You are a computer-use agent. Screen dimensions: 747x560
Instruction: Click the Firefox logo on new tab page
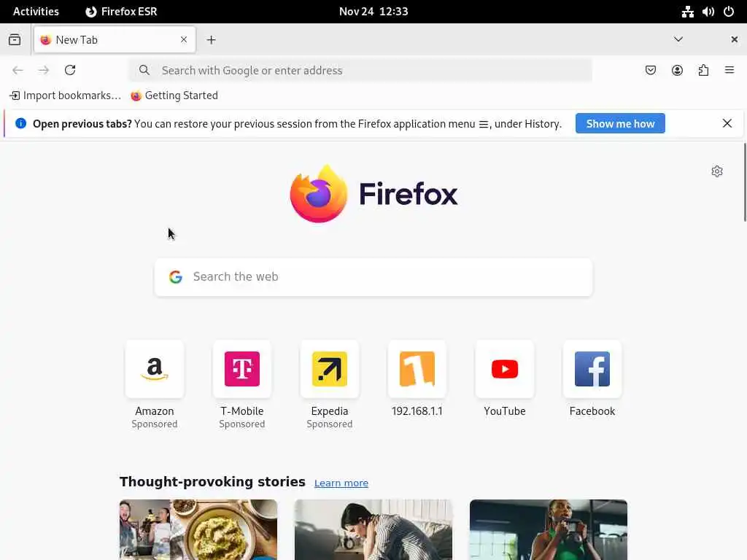(x=373, y=194)
